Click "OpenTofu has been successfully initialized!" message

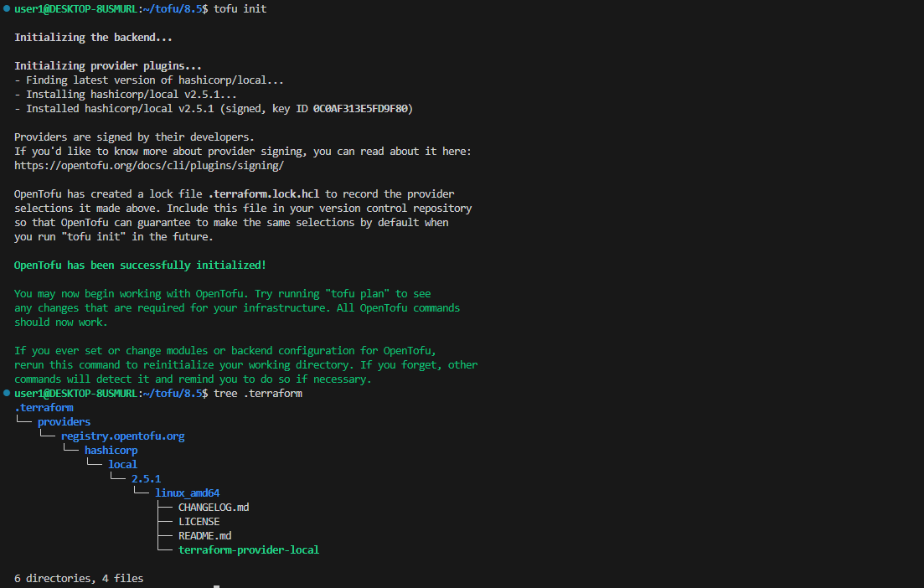tap(140, 266)
